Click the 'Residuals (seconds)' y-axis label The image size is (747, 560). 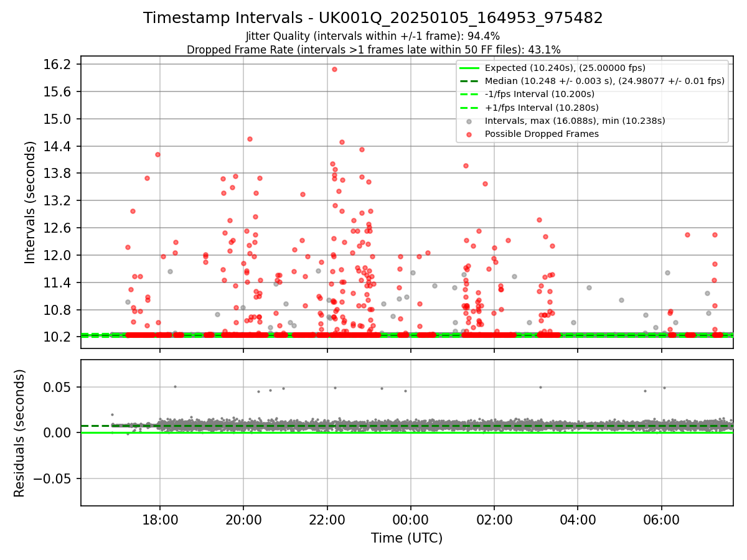pos(19,433)
